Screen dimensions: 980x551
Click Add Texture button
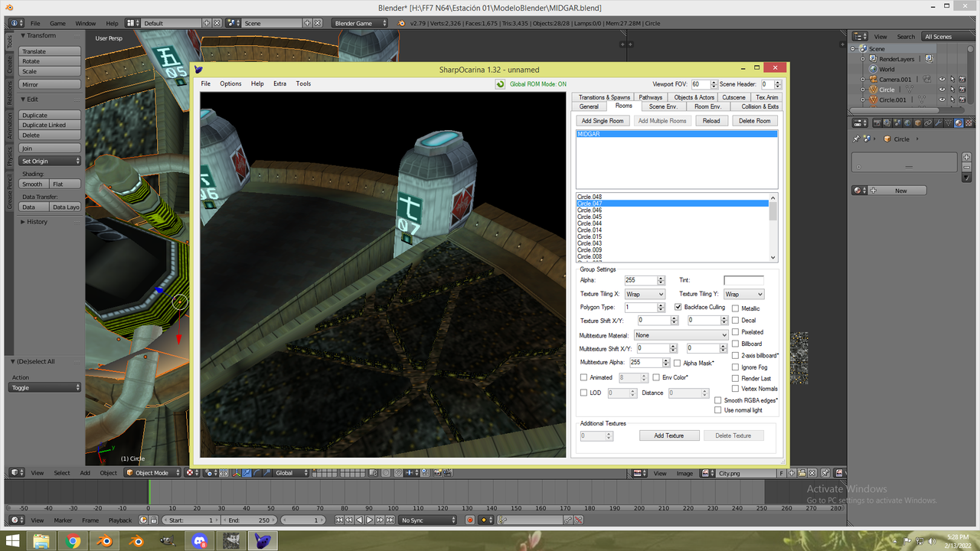[669, 435]
